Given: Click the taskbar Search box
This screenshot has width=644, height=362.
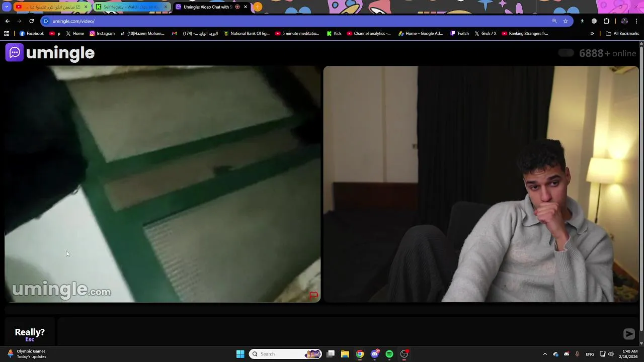Looking at the screenshot, I should (285, 354).
